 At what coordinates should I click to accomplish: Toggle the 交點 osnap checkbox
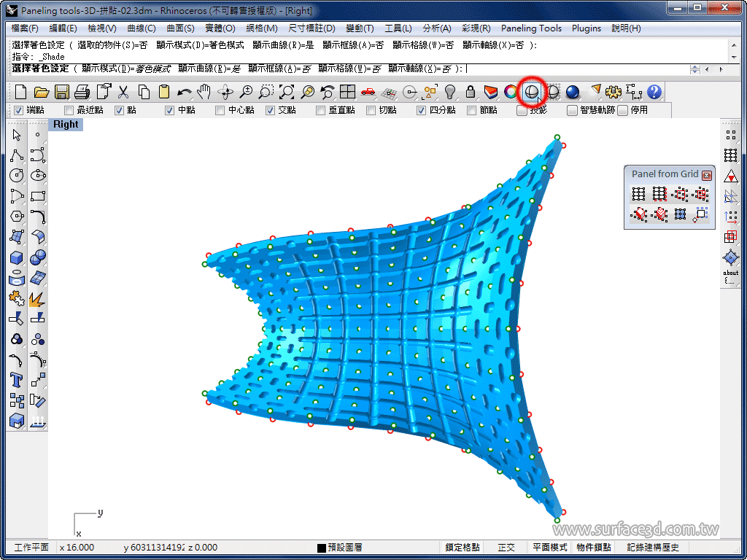point(270,111)
